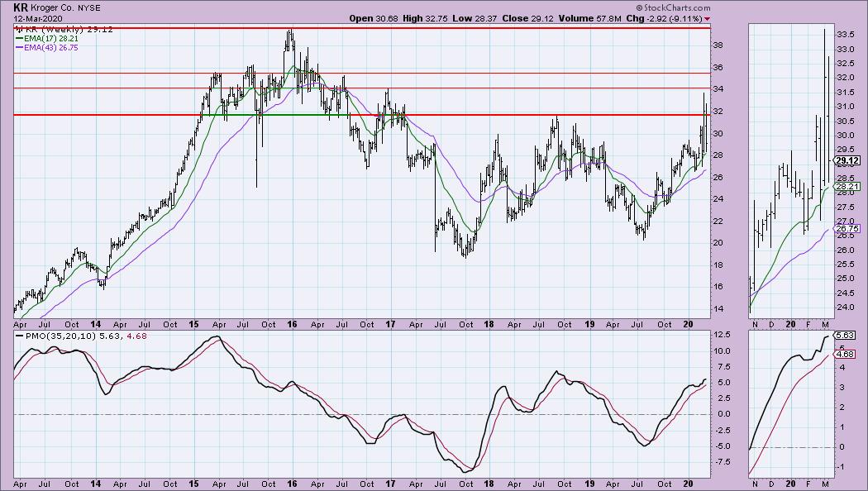Screen dimensions: 868x491
Task: Click the KR ticker symbol in the header
Action: coord(21,7)
